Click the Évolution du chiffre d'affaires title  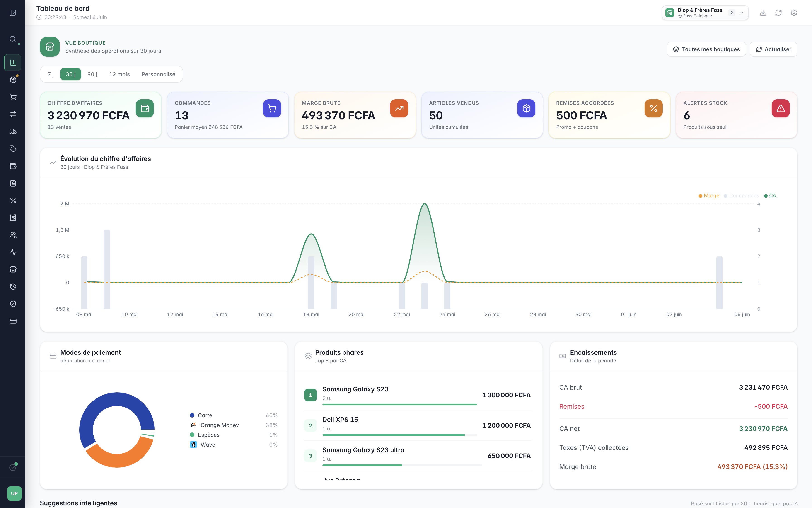[105, 159]
